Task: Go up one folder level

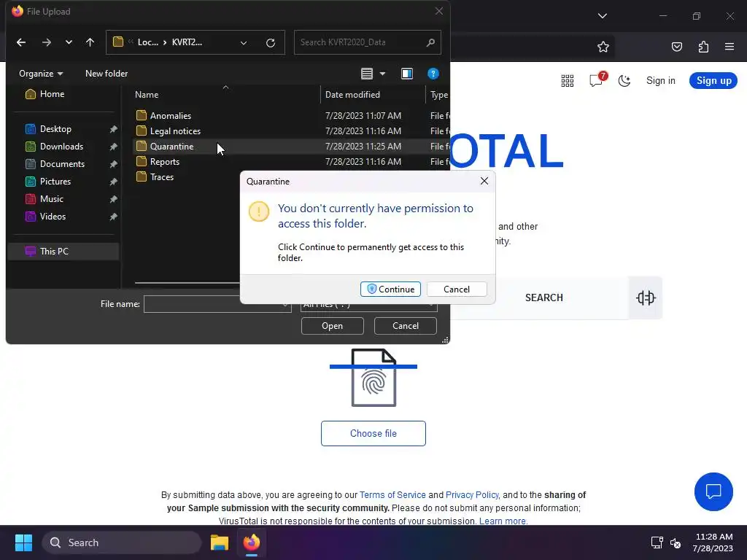Action: (x=90, y=42)
